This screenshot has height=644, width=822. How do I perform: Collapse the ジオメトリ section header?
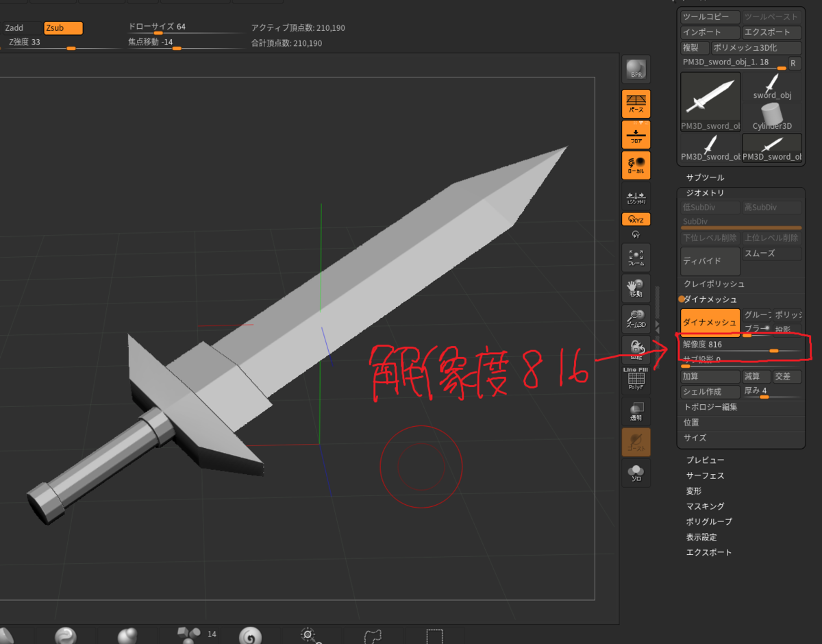pos(705,193)
